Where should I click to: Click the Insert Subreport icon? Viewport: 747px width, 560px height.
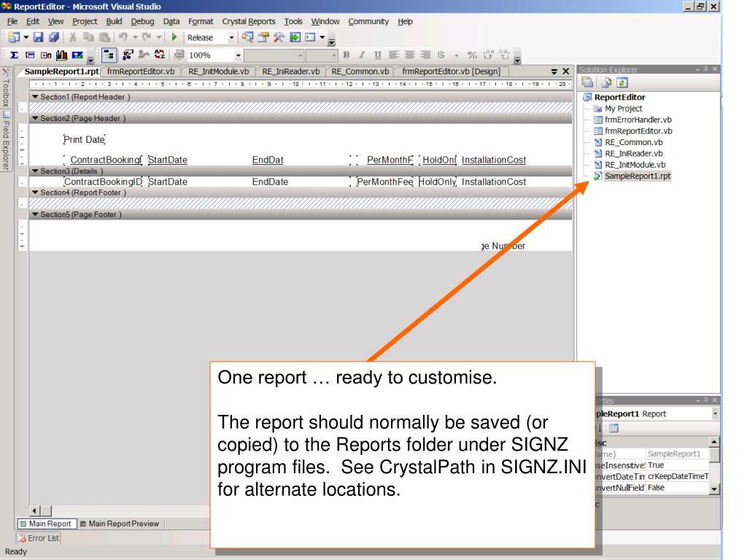click(x=46, y=55)
